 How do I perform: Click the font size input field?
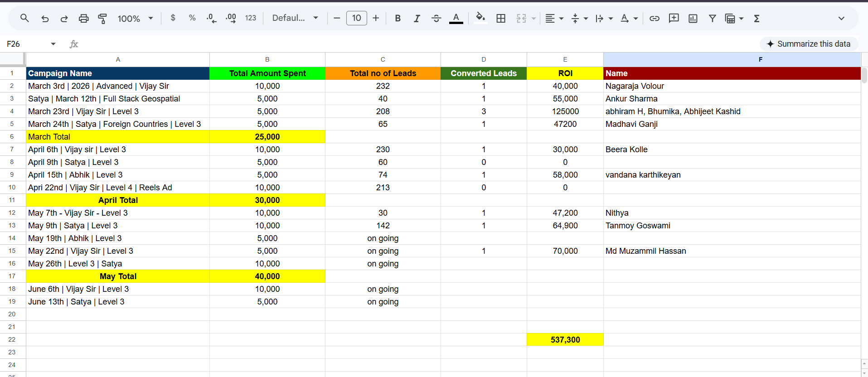pos(357,18)
